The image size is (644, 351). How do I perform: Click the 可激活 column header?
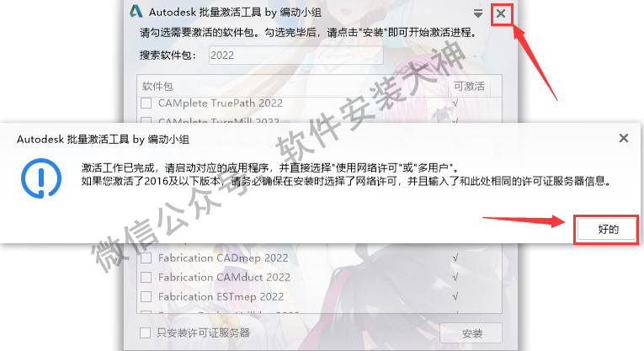[x=469, y=86]
